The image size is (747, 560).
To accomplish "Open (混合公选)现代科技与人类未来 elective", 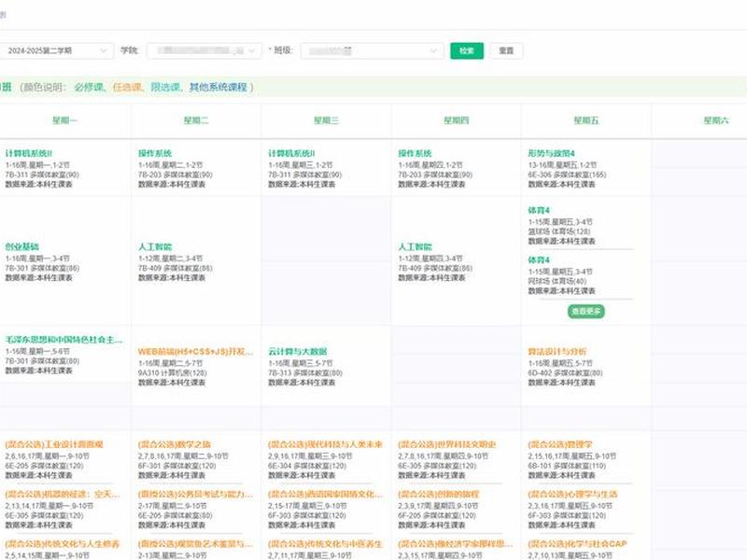I will tap(325, 444).
